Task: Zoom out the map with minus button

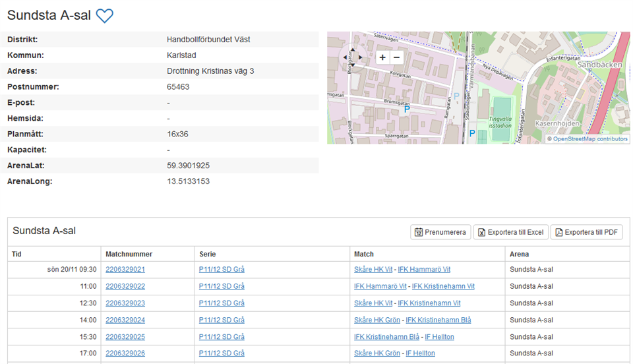Action: point(396,57)
